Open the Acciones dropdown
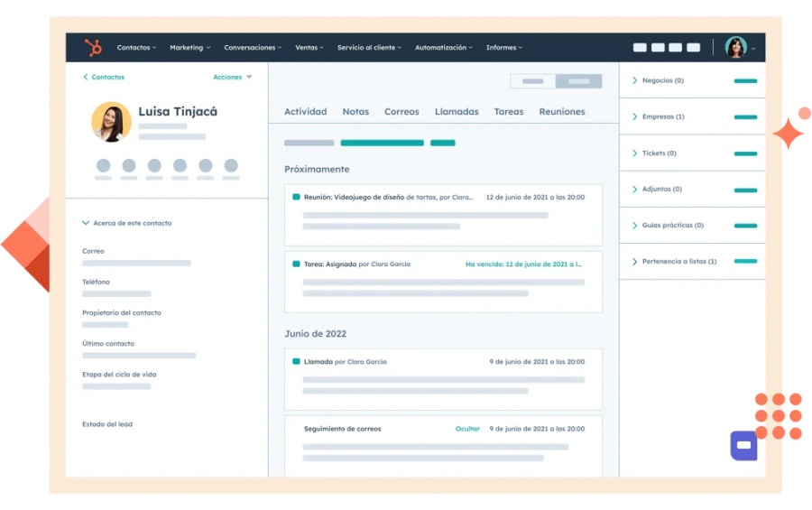 (x=232, y=78)
